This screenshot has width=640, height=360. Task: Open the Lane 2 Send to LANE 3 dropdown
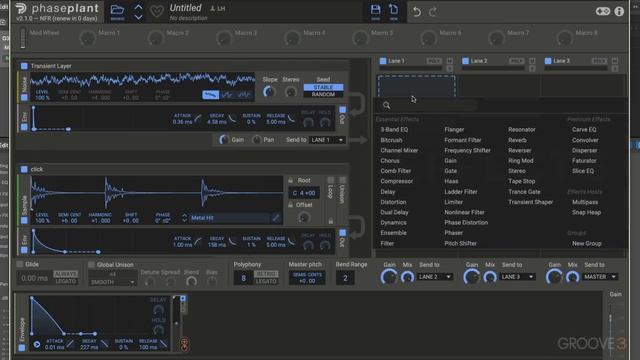point(518,277)
